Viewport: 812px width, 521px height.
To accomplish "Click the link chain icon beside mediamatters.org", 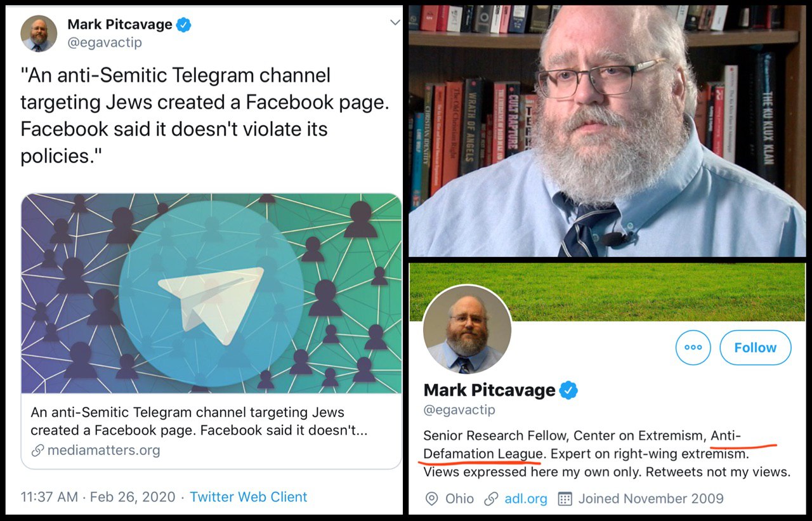I will click(37, 451).
